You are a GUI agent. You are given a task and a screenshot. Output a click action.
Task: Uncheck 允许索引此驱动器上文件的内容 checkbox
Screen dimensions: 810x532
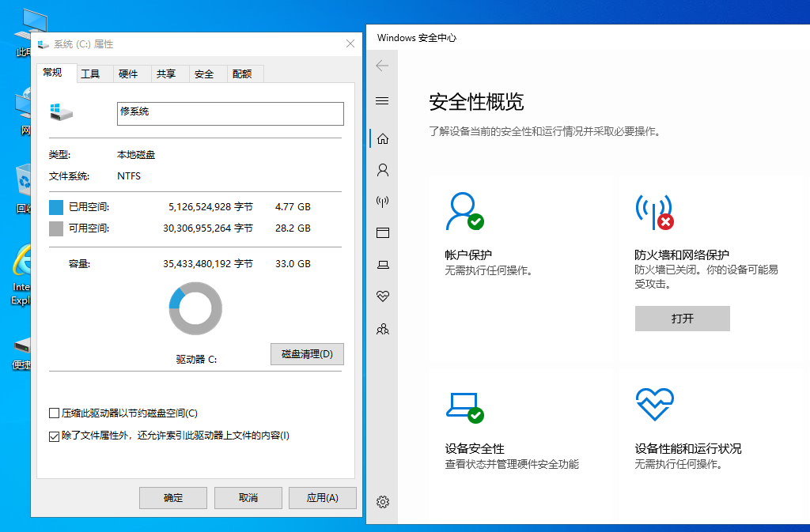[54, 436]
